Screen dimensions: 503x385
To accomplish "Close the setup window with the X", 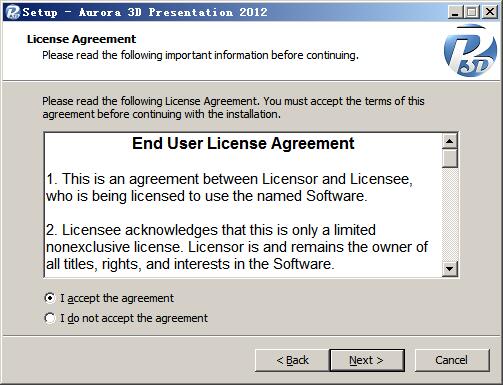I will pos(490,12).
